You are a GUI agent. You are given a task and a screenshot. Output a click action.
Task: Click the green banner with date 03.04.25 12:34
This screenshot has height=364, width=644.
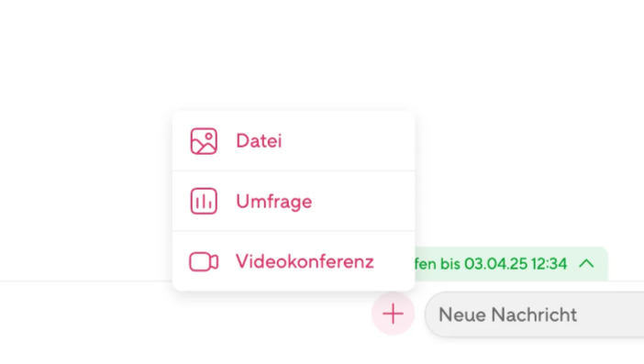[x=511, y=263]
